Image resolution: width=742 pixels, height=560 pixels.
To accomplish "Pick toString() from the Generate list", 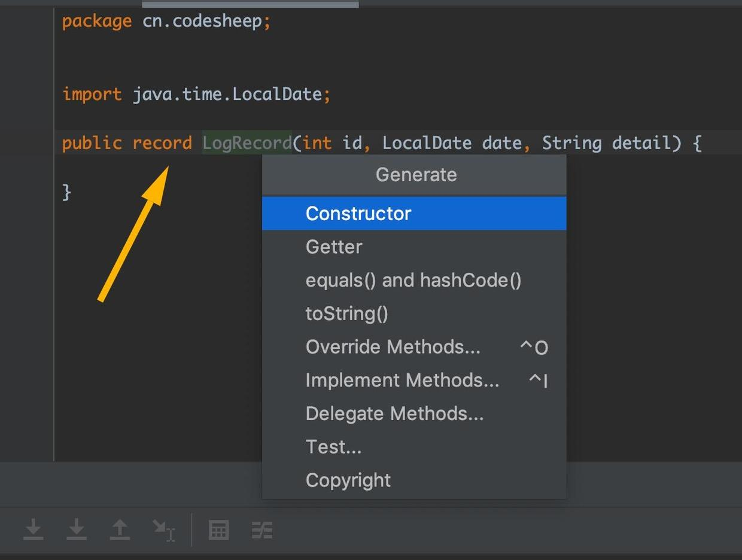I will (x=346, y=314).
